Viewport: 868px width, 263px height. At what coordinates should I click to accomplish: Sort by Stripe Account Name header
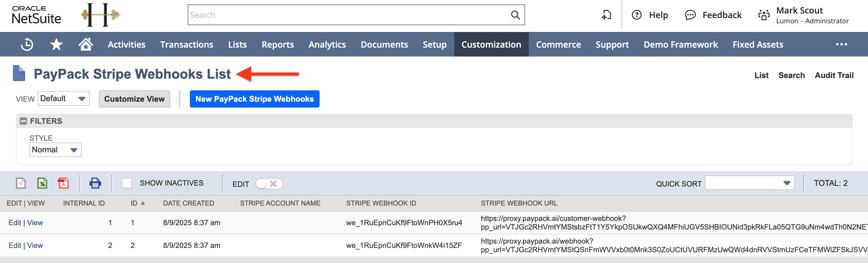(280, 203)
